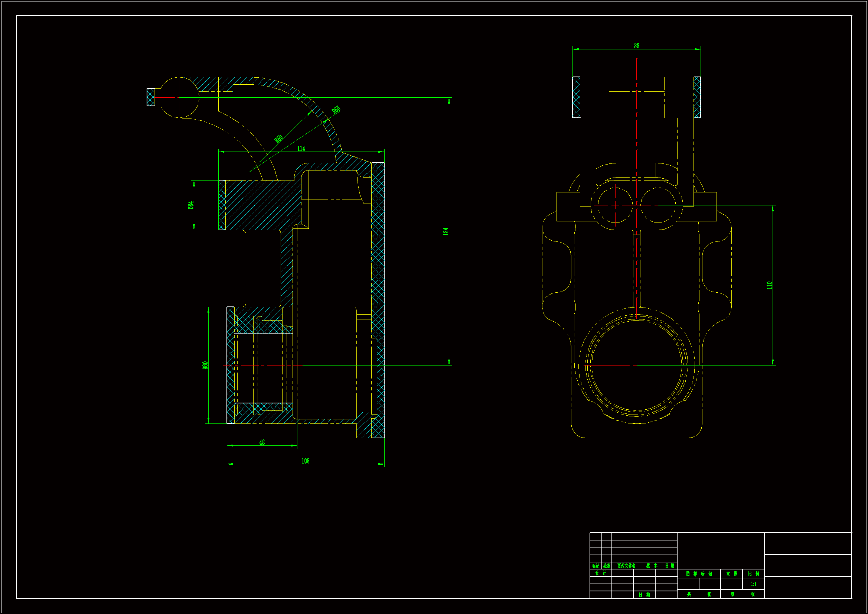Select the 110 vertical dimension in right view
Screen dimensions: 868x614
(769, 285)
